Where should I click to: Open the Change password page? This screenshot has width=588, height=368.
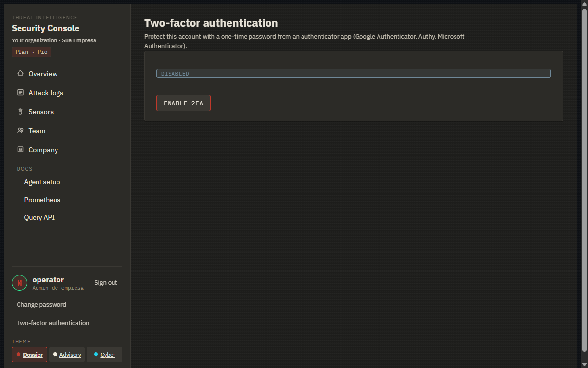[x=41, y=304]
